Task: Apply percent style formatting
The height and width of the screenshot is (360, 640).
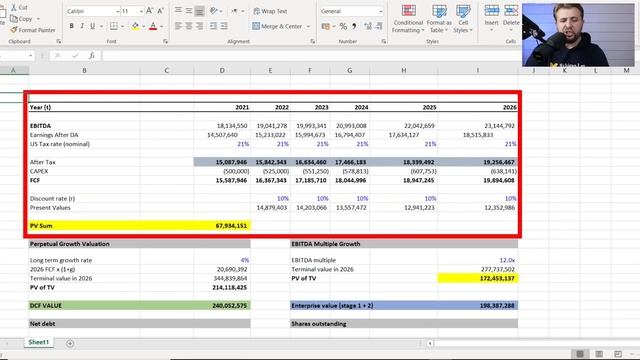Action: tap(343, 26)
